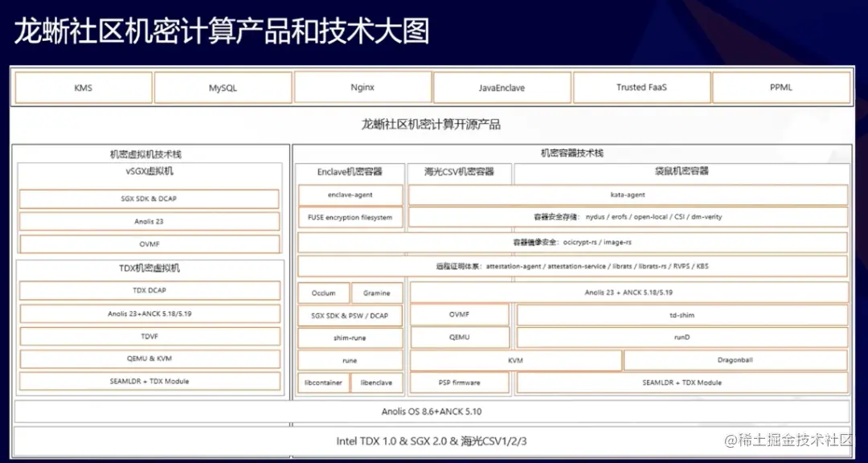Click the Intel TDX 1.0 & SGX 2.0 bar

click(432, 441)
